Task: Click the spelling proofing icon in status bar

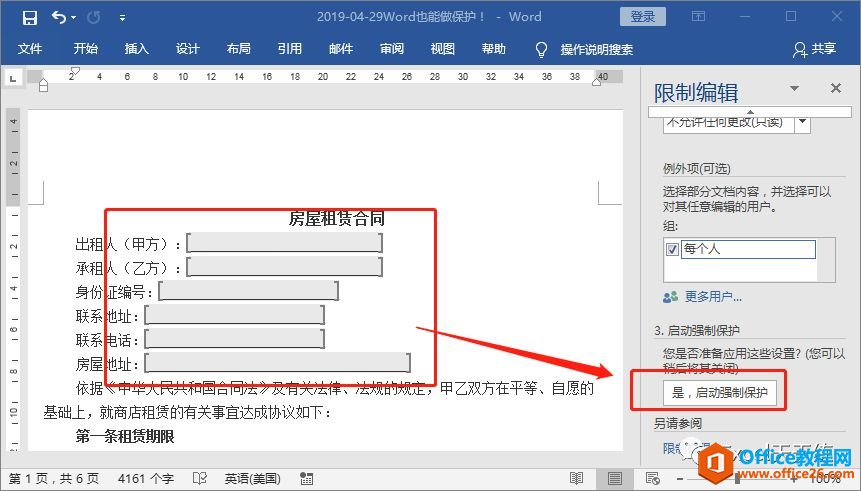Action: (x=200, y=478)
